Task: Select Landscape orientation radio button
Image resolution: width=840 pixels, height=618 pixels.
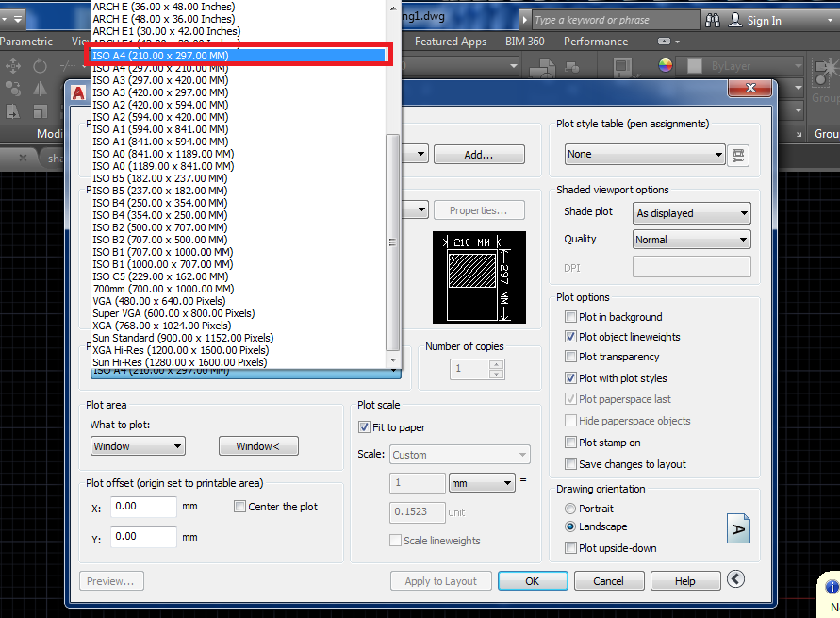Action: click(570, 526)
